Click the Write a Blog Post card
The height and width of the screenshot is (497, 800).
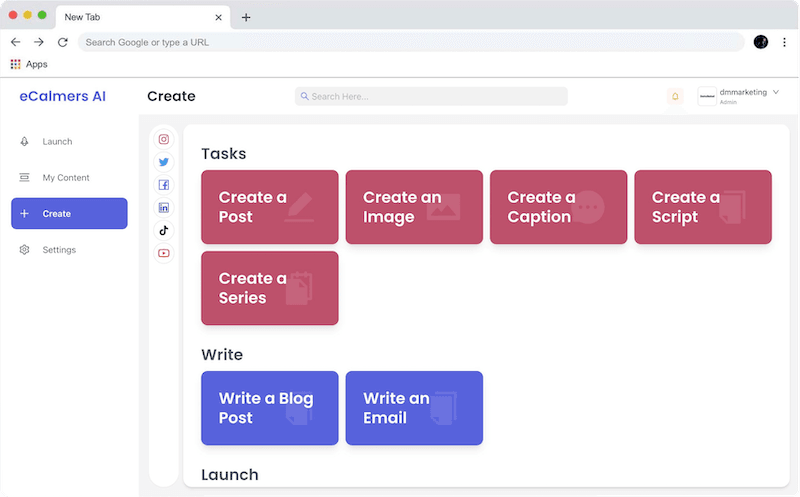tap(270, 408)
